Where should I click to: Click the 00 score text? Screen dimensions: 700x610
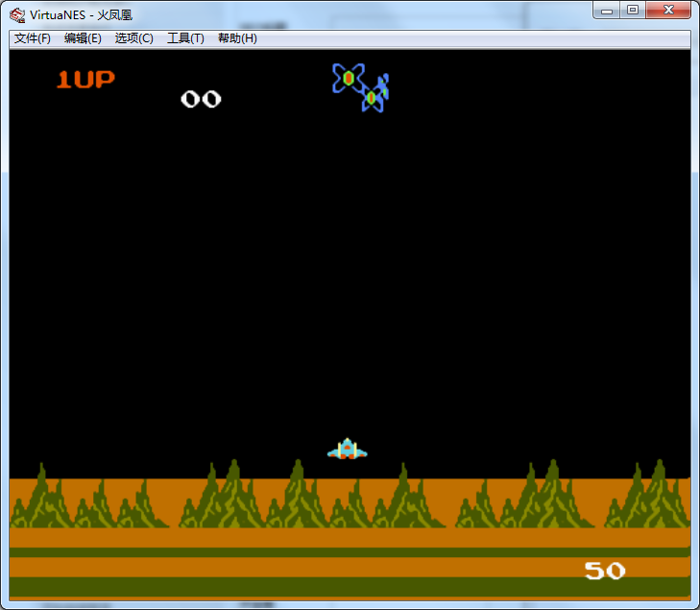(x=201, y=99)
